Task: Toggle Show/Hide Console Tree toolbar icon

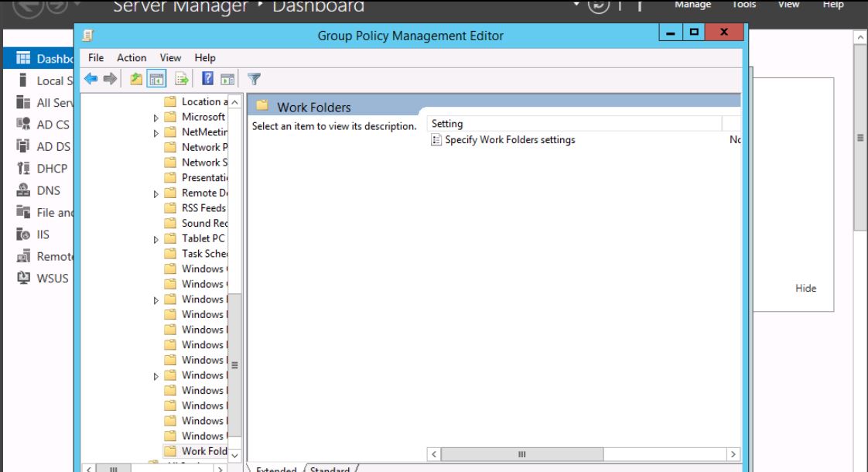Action: point(157,79)
